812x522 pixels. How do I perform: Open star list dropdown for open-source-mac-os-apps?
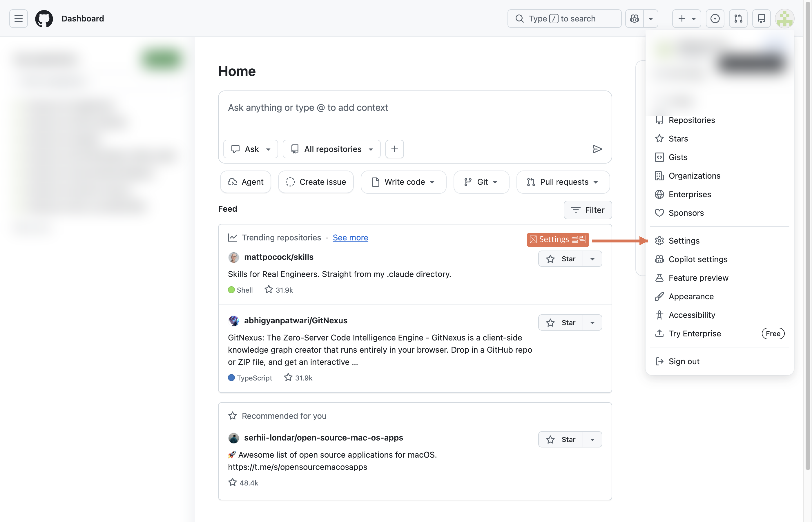pyautogui.click(x=592, y=440)
